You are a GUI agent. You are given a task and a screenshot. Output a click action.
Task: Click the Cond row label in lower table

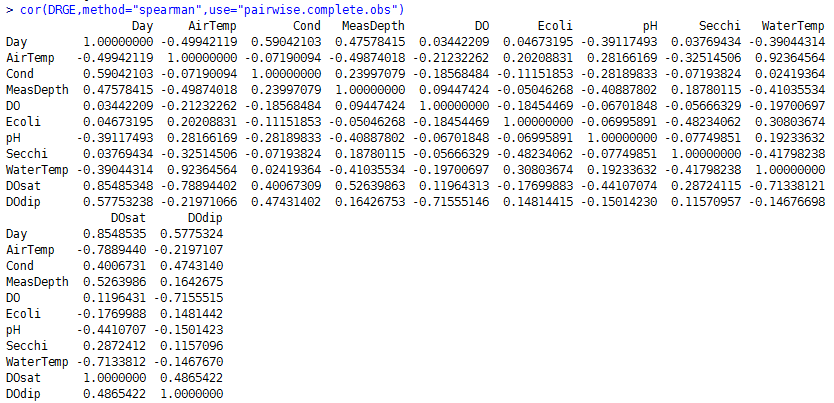20,265
